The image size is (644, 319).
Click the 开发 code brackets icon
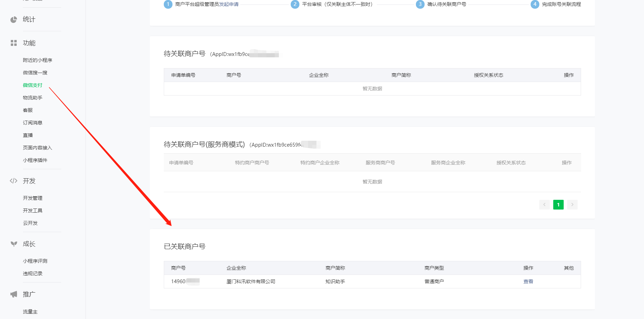point(14,181)
